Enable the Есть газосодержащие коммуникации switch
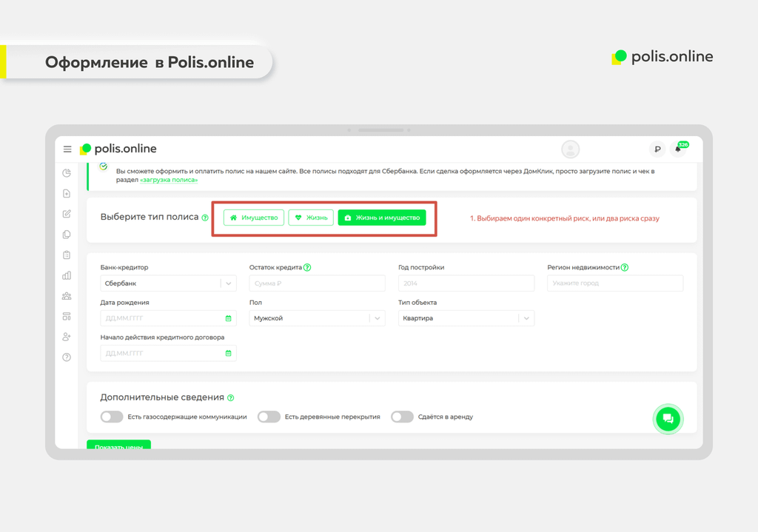Viewport: 758px width, 532px height. [112, 417]
